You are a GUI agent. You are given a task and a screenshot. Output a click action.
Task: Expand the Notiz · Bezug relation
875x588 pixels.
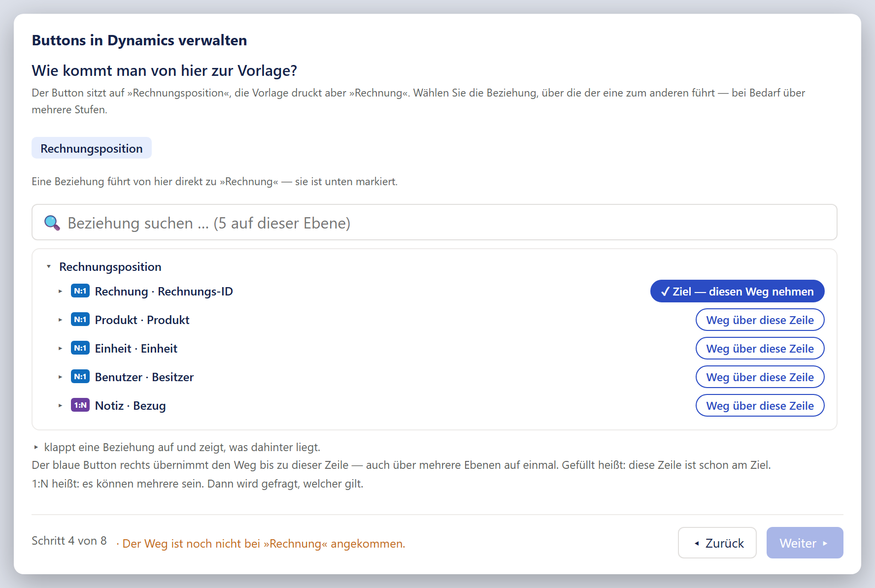click(x=60, y=405)
